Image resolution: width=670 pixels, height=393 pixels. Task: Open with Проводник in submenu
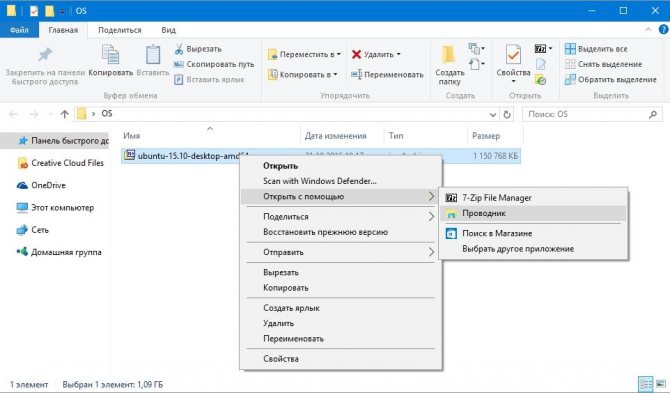(533, 213)
